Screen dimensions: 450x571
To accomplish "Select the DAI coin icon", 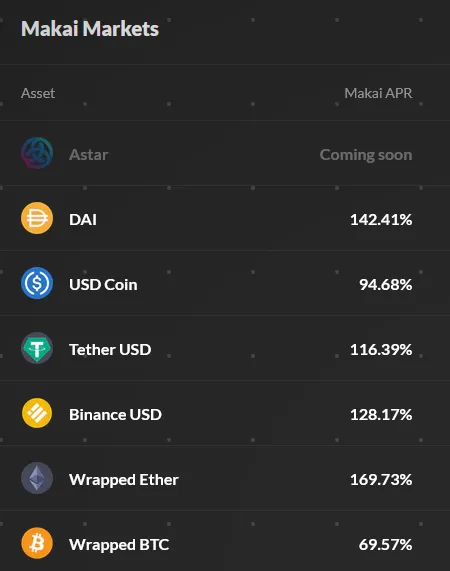I will 37,218.
